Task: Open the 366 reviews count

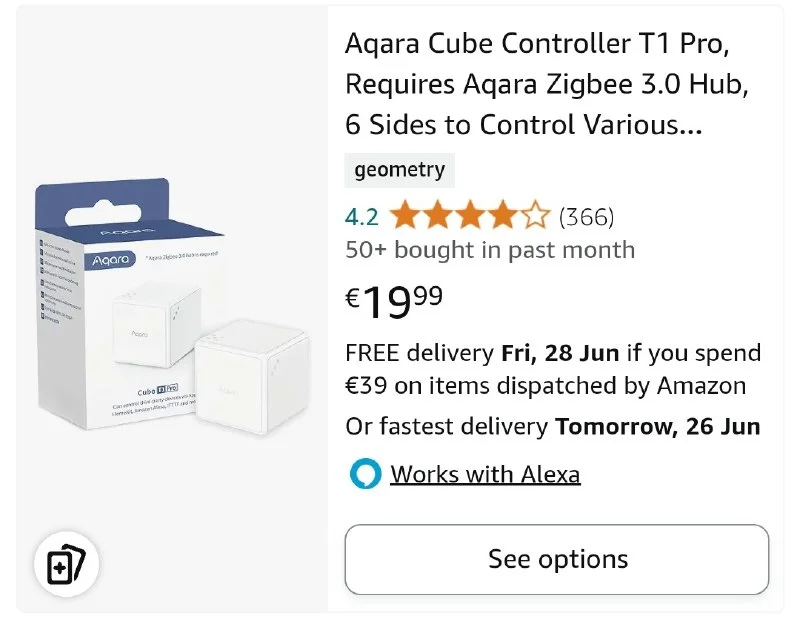Action: click(x=586, y=216)
